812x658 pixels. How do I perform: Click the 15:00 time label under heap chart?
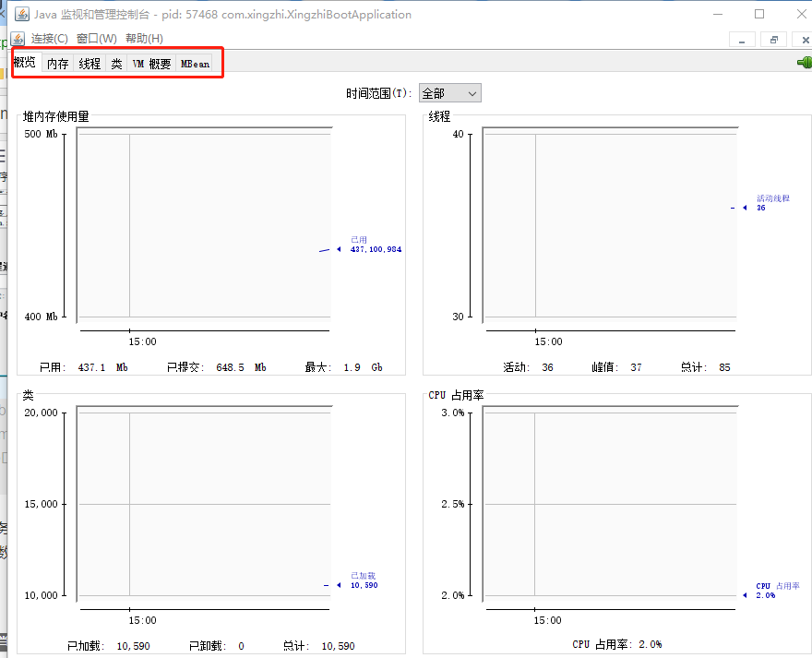pos(142,342)
